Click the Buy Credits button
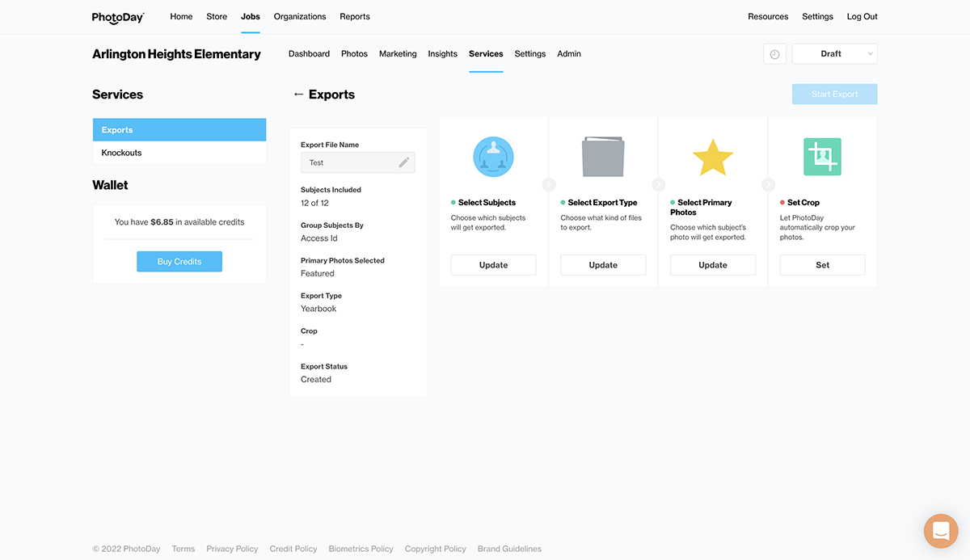 point(179,262)
